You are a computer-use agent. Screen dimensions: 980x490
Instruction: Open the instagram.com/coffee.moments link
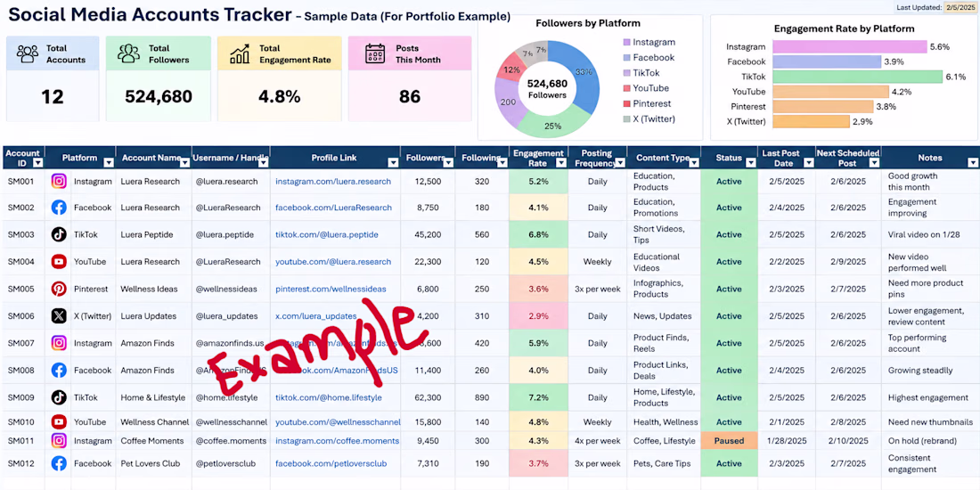(x=338, y=441)
